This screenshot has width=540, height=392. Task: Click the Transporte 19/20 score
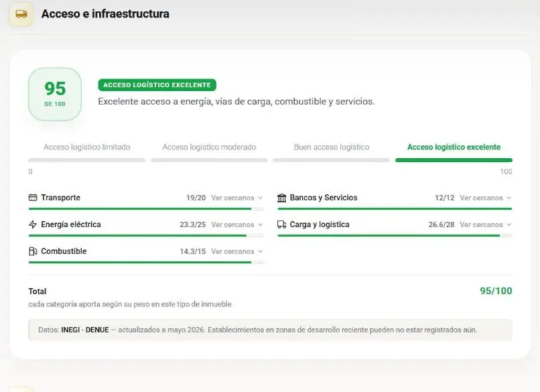point(196,198)
